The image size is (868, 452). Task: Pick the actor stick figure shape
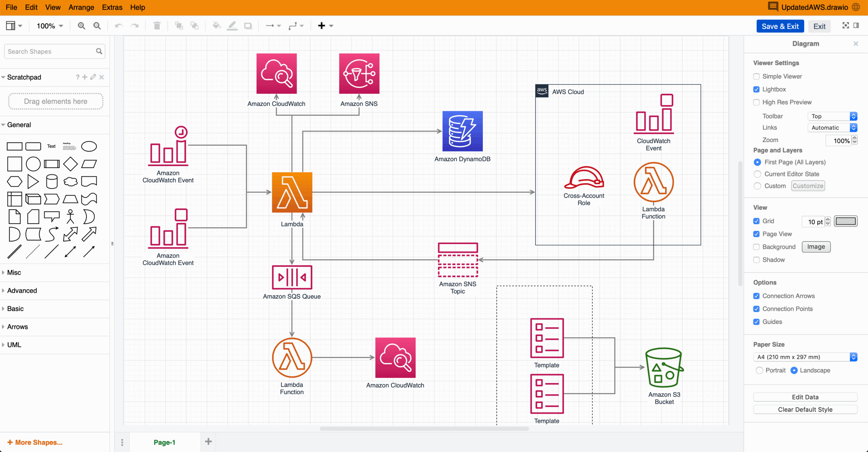tap(71, 217)
